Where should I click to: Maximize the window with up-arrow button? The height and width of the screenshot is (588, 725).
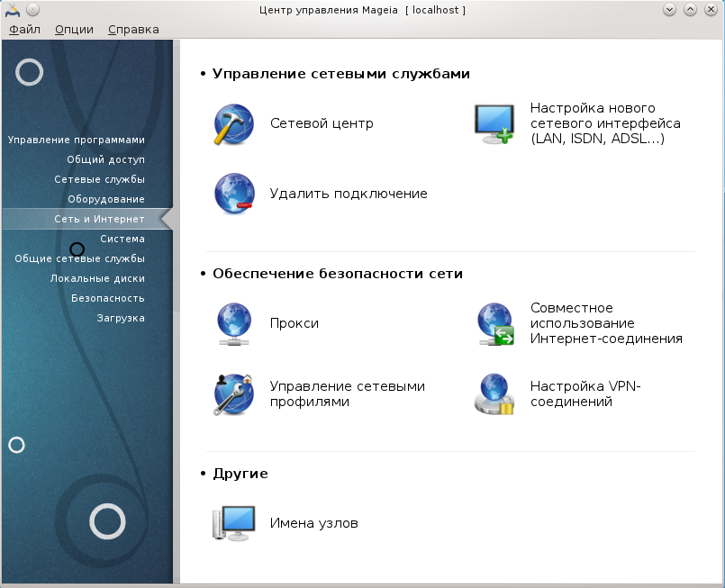click(690, 10)
